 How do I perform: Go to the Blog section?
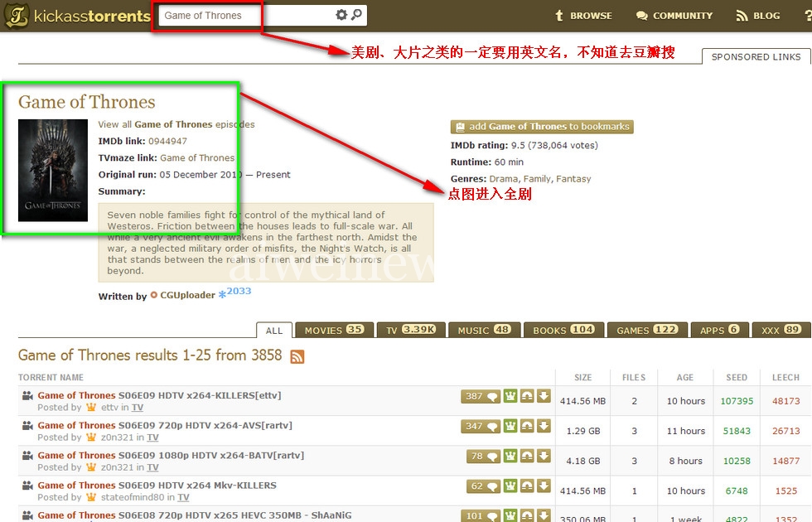758,16
